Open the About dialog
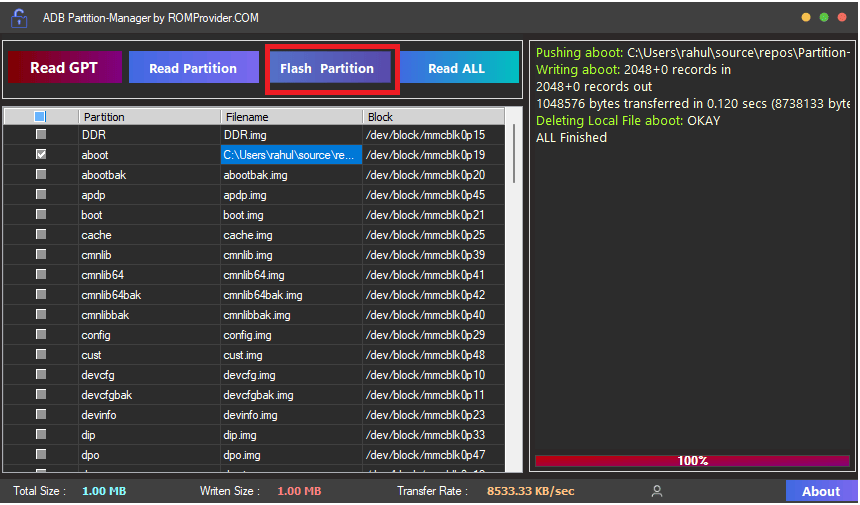The width and height of the screenshot is (860, 505). point(821,491)
